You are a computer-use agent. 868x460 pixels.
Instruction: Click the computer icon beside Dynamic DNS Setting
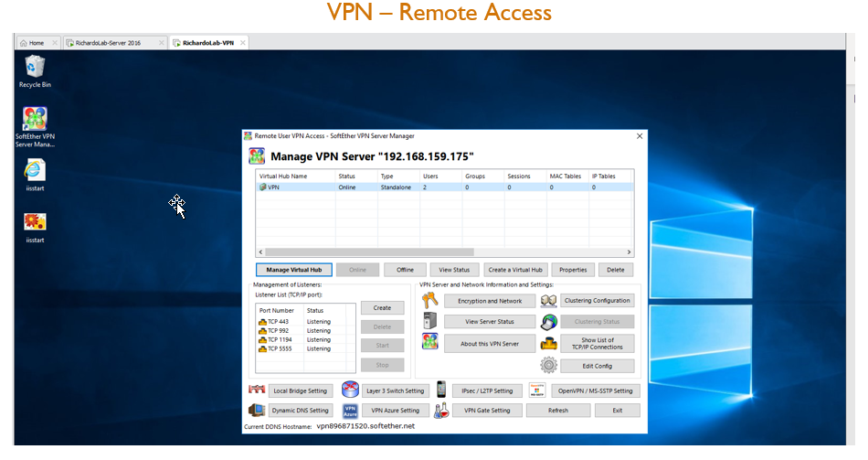pos(257,410)
